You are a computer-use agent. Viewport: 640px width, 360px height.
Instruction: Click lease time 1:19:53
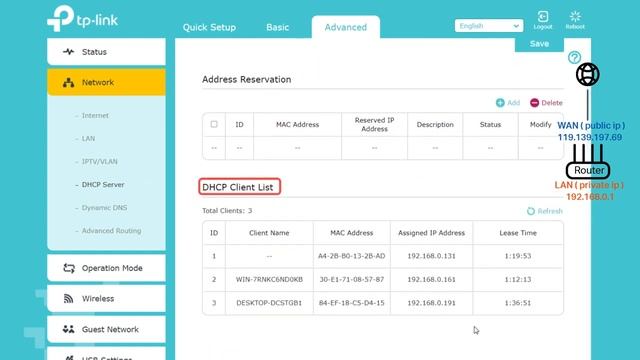coord(518,256)
